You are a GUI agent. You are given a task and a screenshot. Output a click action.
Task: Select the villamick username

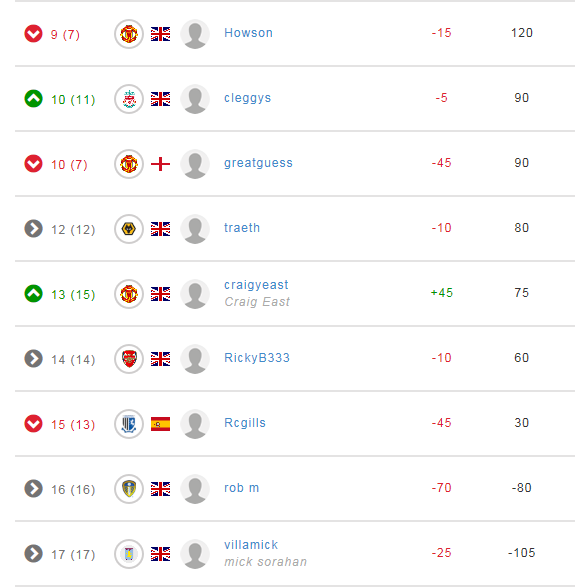click(x=251, y=544)
